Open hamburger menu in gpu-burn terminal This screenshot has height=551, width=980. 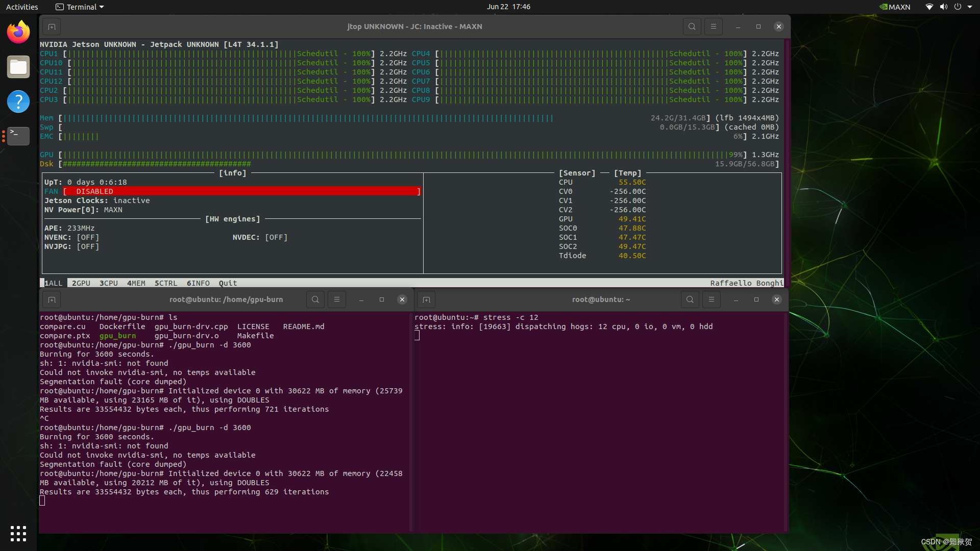(336, 300)
